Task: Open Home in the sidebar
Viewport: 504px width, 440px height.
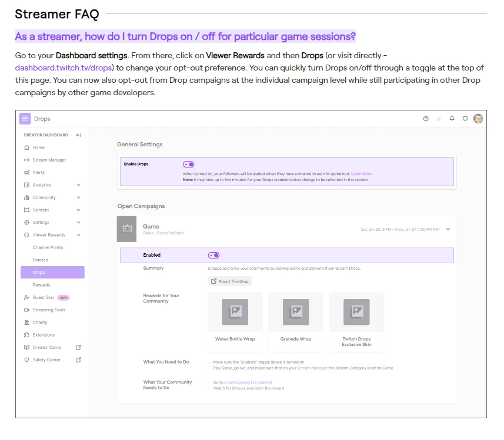Action: click(39, 147)
